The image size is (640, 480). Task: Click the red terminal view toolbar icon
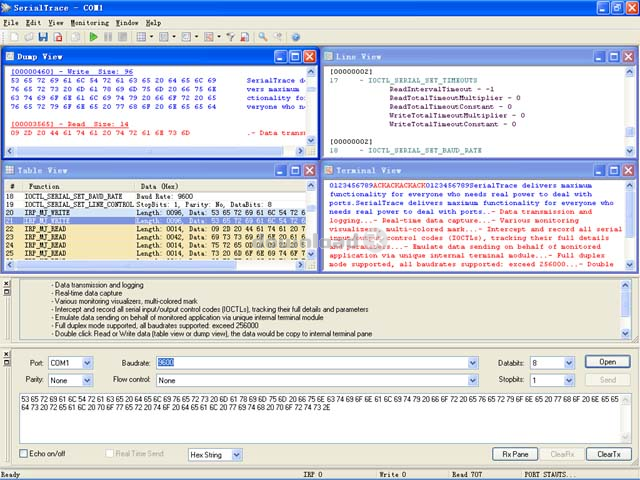209,37
